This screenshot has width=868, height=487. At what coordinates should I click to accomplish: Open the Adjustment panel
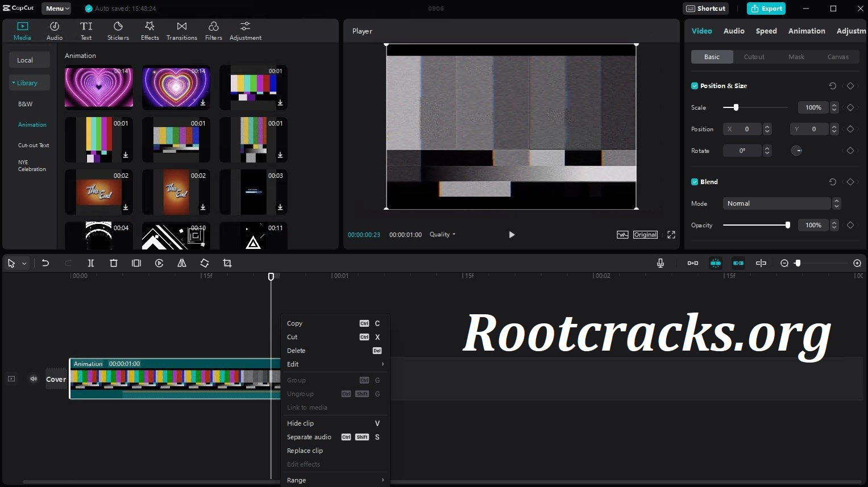[x=246, y=31]
